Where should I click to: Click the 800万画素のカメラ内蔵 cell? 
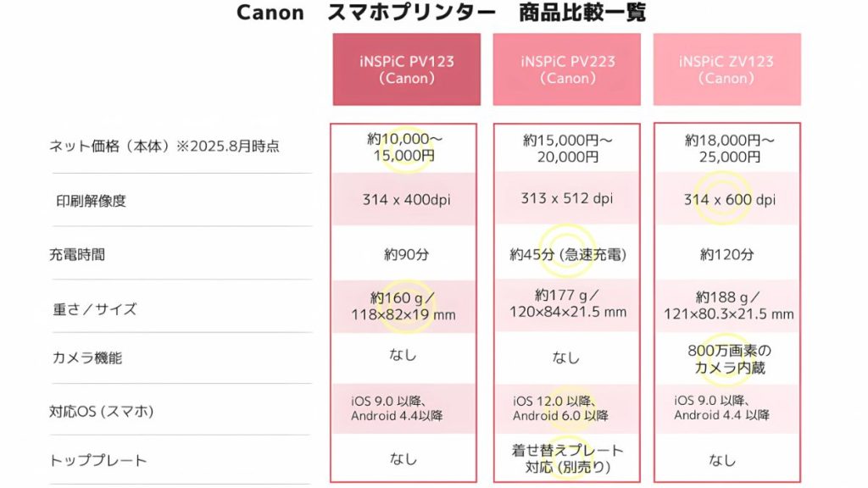click(x=729, y=358)
